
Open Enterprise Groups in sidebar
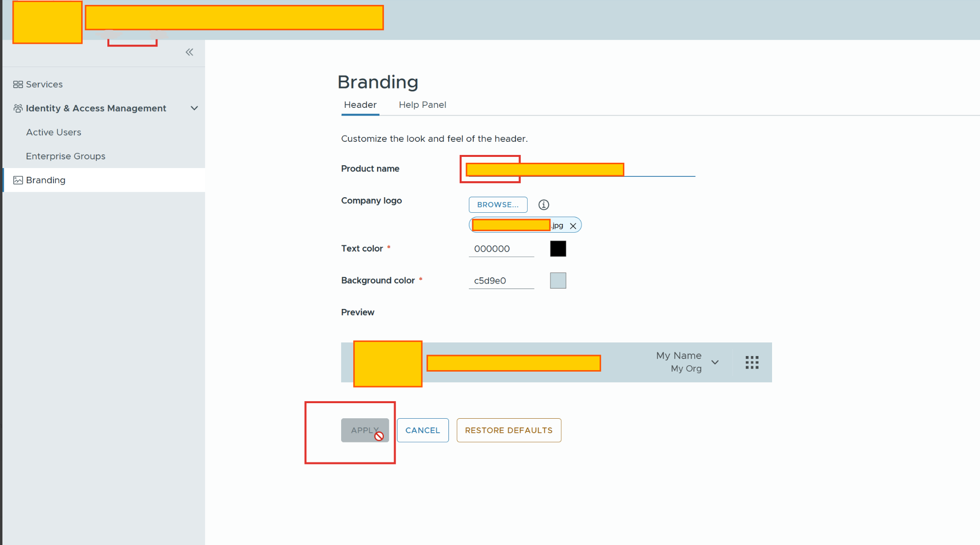pyautogui.click(x=66, y=156)
